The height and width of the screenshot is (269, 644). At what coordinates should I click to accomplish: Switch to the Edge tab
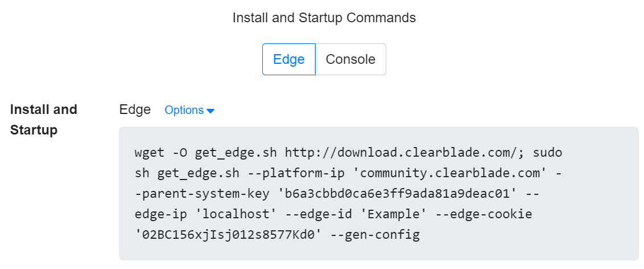click(x=288, y=59)
